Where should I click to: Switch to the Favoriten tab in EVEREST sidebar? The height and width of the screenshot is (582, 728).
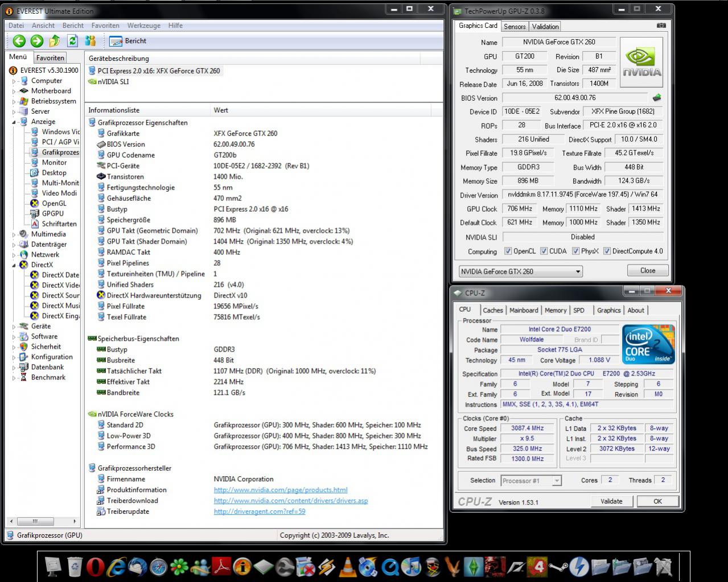[50, 57]
